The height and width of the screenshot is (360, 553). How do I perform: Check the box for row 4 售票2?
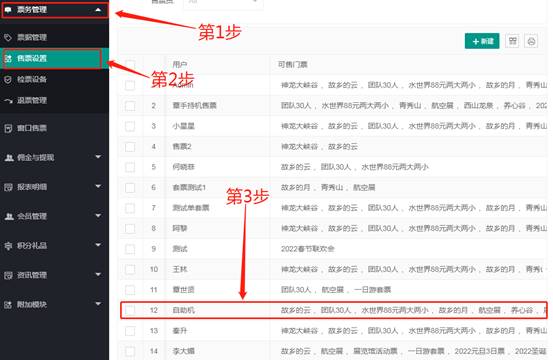pyautogui.click(x=130, y=147)
